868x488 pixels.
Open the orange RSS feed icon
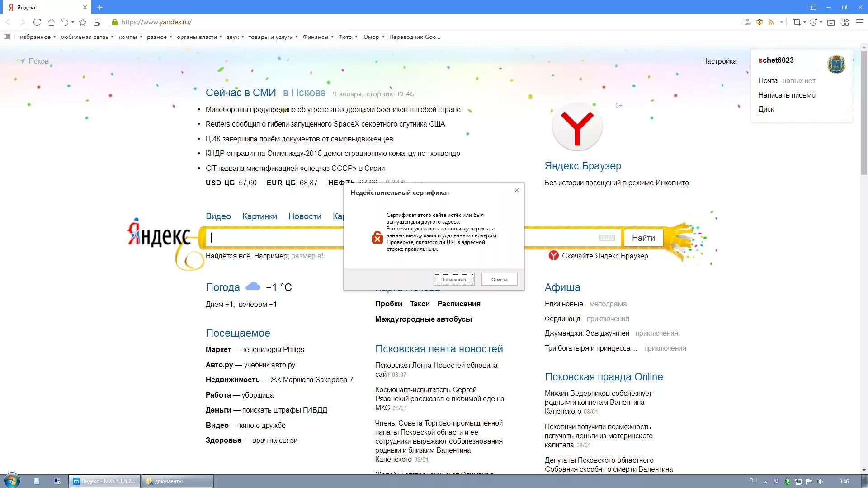(771, 22)
